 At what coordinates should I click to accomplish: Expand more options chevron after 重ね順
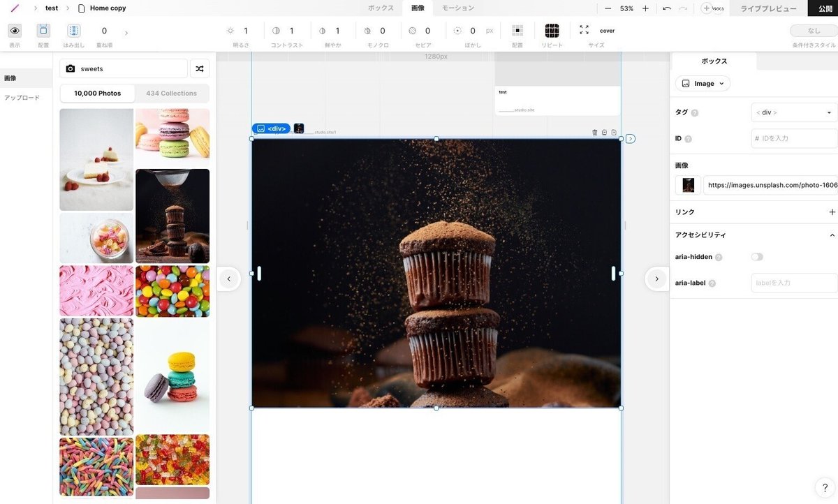[x=126, y=33]
